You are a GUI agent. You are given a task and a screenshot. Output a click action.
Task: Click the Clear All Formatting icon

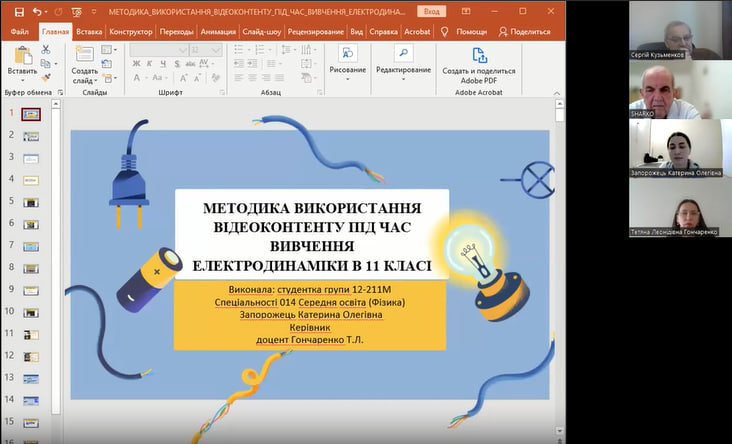(x=215, y=78)
